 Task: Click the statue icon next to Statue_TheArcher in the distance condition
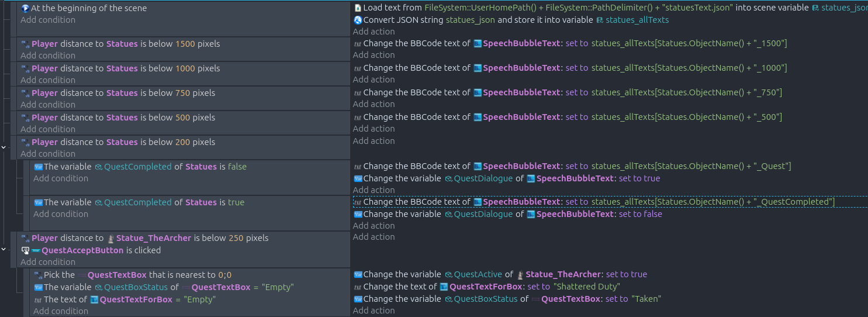click(110, 238)
